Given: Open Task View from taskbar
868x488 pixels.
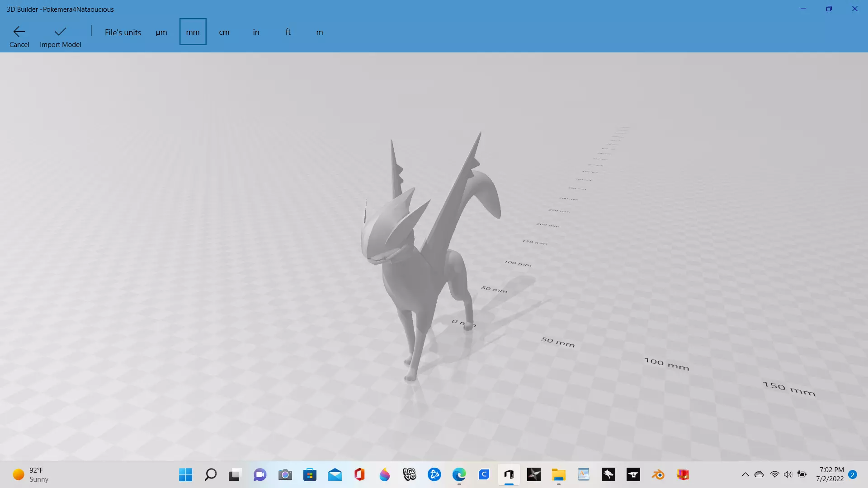Looking at the screenshot, I should tap(235, 475).
